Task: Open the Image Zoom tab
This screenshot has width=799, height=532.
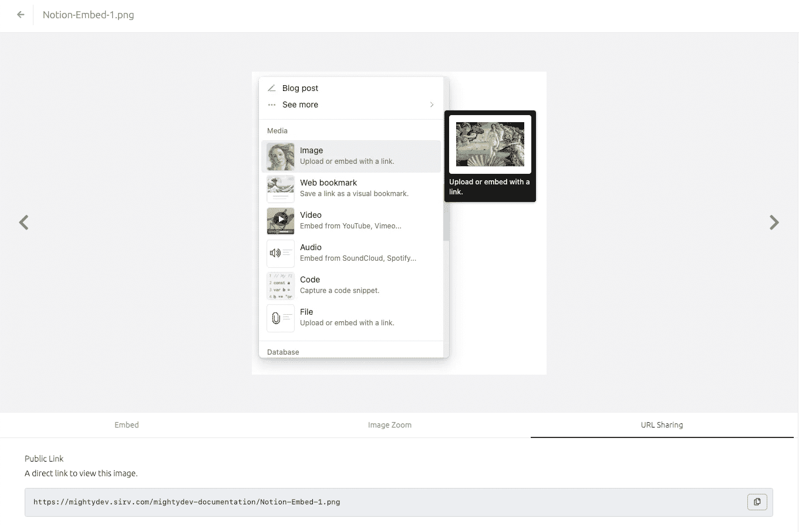Action: tap(390, 425)
